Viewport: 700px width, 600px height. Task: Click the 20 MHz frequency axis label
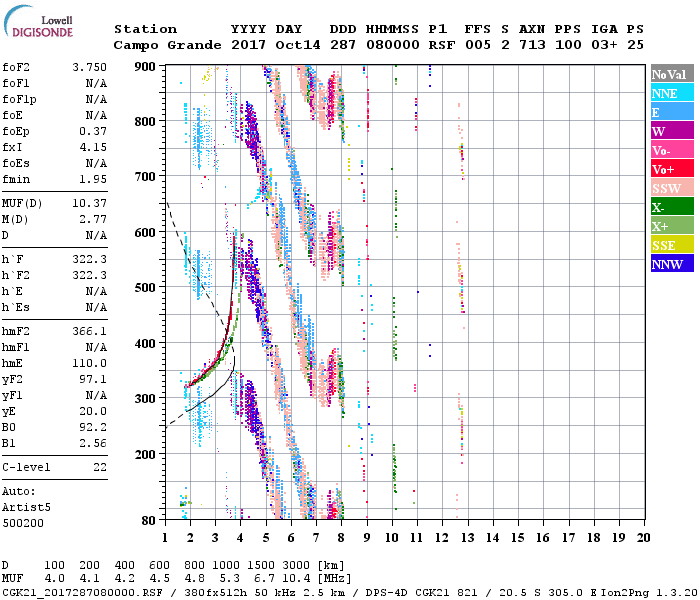click(x=643, y=538)
